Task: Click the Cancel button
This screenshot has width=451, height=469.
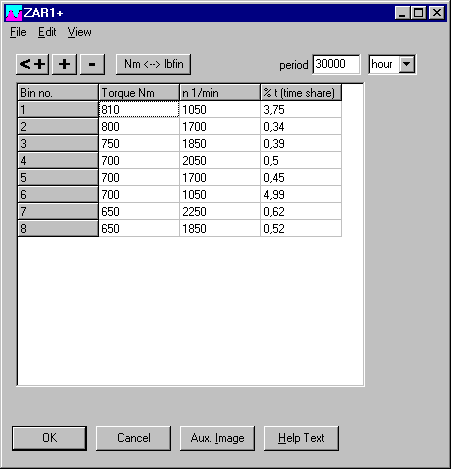Action: [133, 438]
